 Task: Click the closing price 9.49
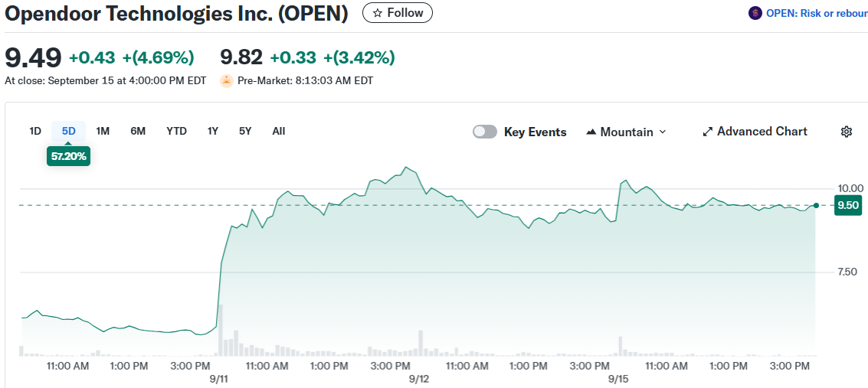(x=33, y=57)
